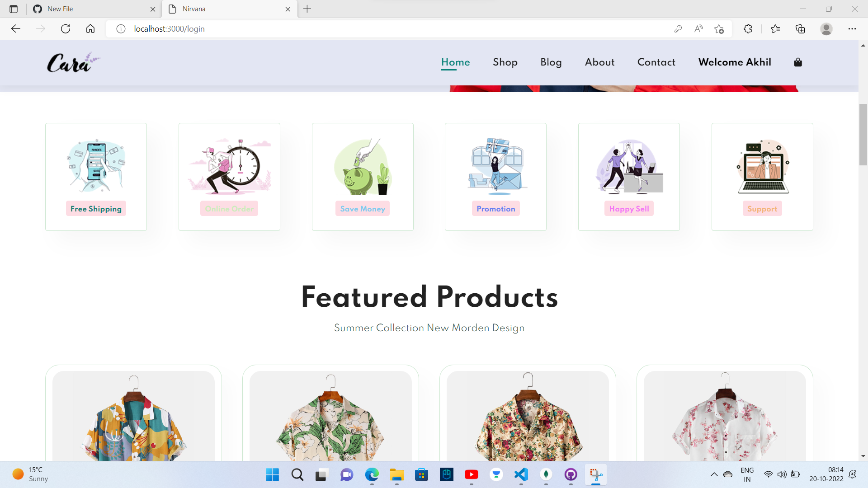Add page to favorites star icon
Image resolution: width=868 pixels, height=488 pixels.
tap(719, 29)
